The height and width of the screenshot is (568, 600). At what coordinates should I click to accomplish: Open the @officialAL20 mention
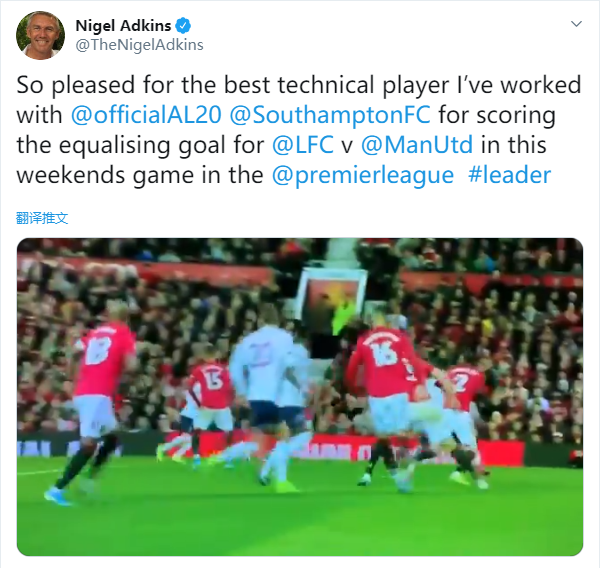point(146,114)
